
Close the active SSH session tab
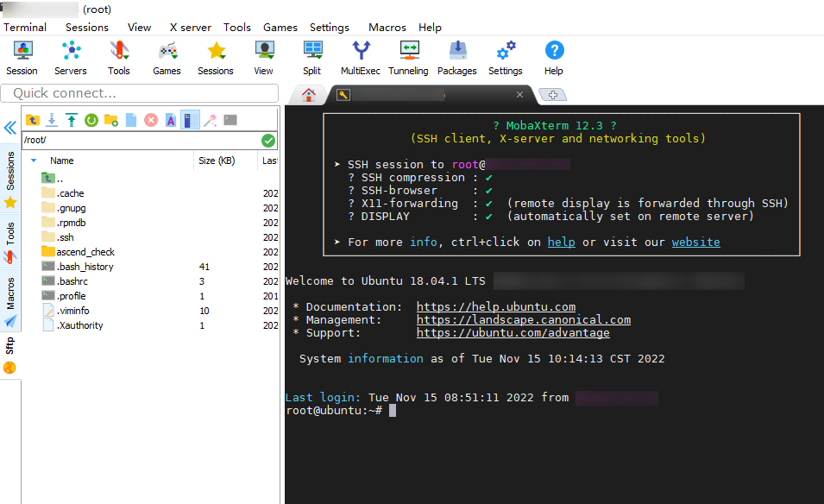point(519,95)
